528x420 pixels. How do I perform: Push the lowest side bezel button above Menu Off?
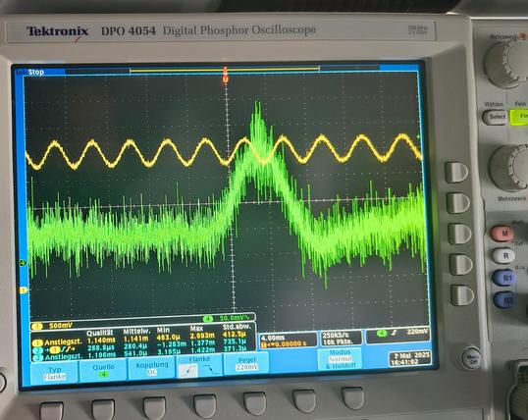pyautogui.click(x=462, y=295)
